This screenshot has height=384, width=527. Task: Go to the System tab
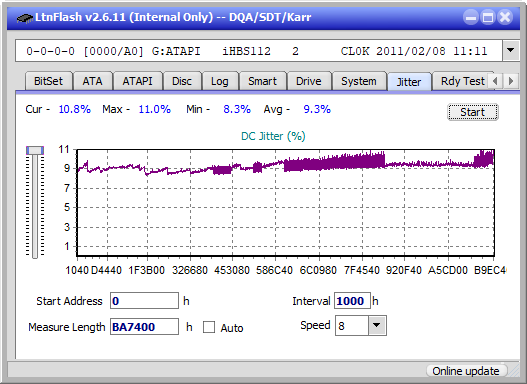point(359,81)
